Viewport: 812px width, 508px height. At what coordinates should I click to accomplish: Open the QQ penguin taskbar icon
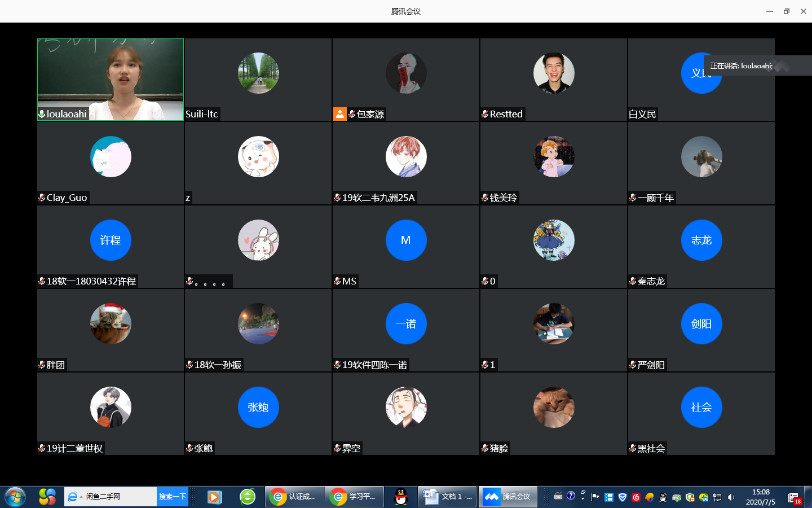401,497
